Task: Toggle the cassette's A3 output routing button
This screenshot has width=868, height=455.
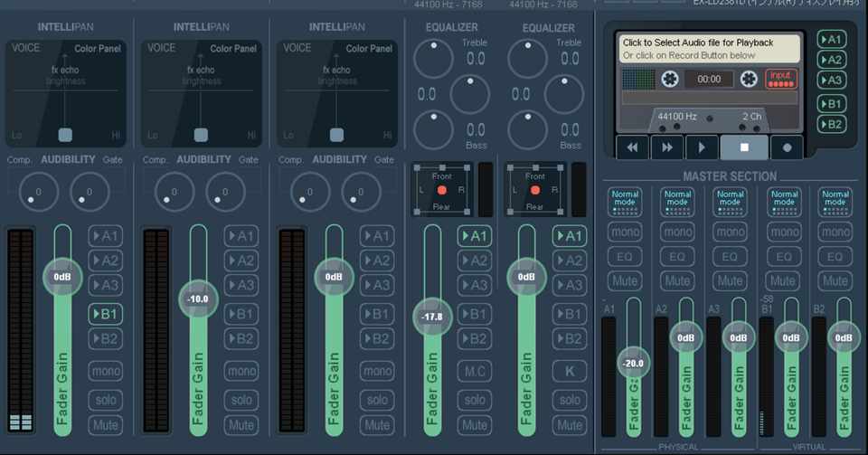Action: tap(832, 81)
